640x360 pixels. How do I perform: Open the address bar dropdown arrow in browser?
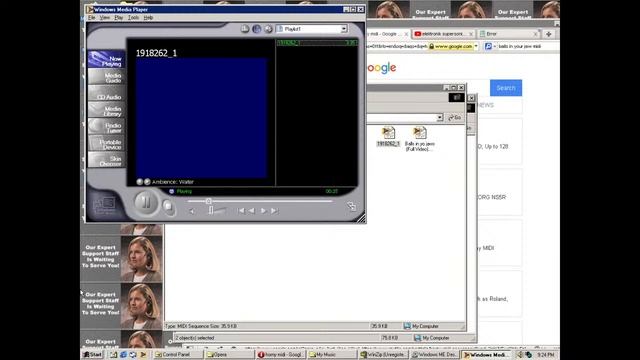point(476,47)
